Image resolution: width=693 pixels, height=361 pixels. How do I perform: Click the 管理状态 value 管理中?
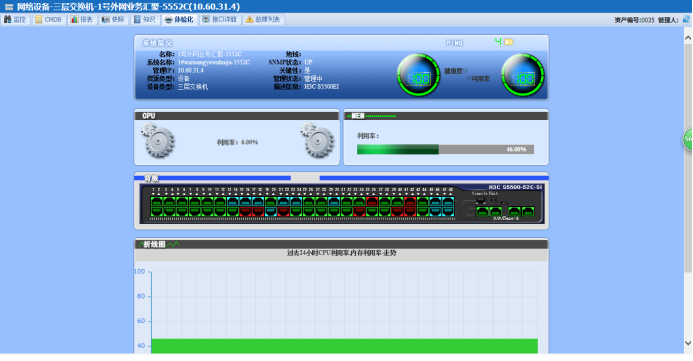pos(313,79)
